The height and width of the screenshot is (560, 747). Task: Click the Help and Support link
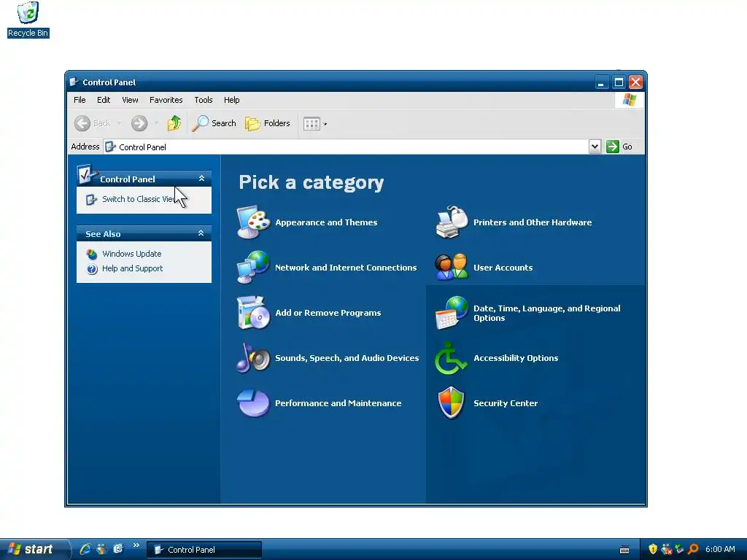pyautogui.click(x=132, y=268)
